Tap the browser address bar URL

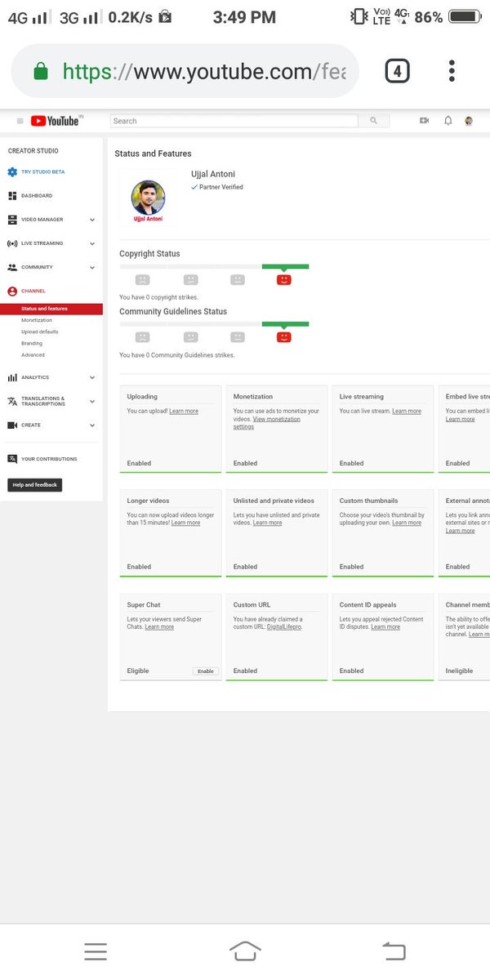pos(204,72)
